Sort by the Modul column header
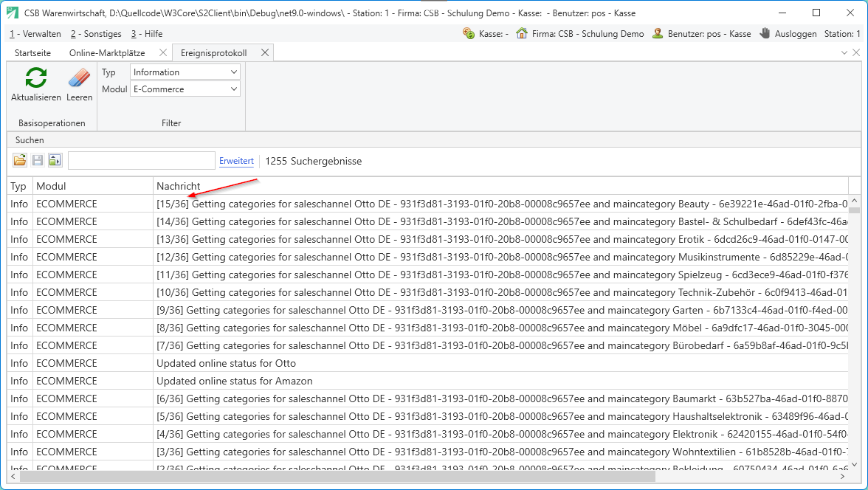Image resolution: width=868 pixels, height=490 pixels. 93,186
